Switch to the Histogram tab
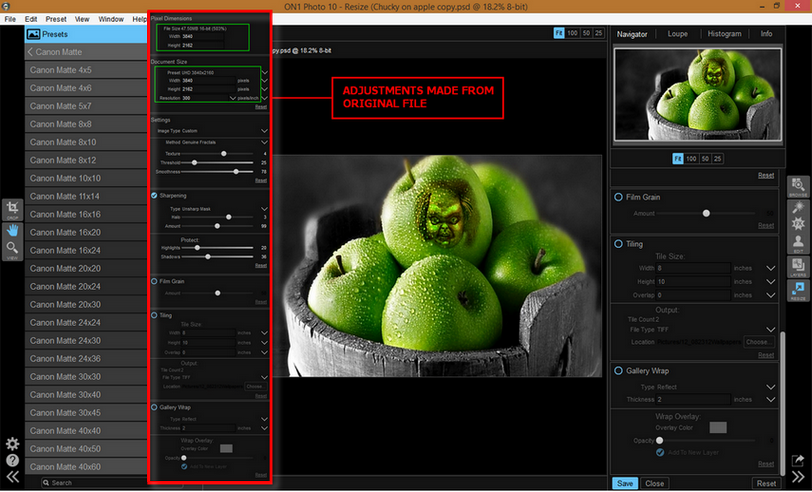This screenshot has height=492, width=812. pyautogui.click(x=724, y=34)
